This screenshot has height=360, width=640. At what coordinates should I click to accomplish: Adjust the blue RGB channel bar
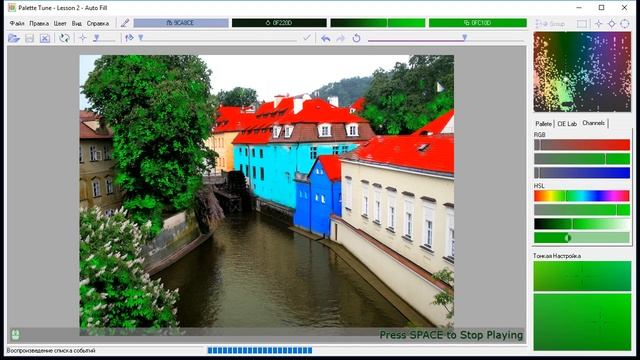tap(582, 173)
